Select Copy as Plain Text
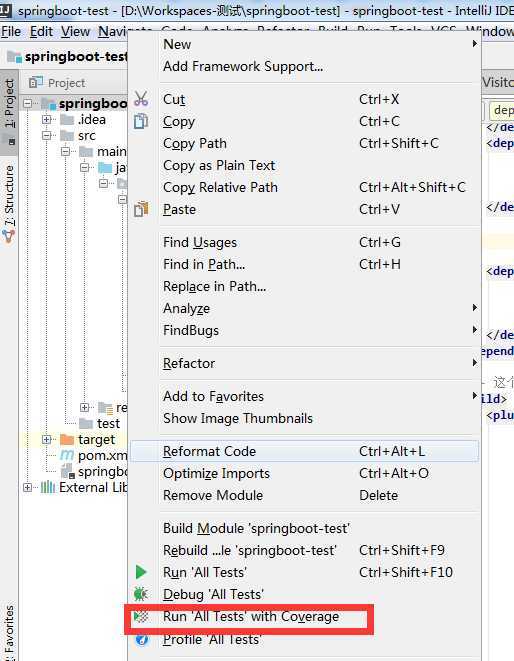 [304, 165]
